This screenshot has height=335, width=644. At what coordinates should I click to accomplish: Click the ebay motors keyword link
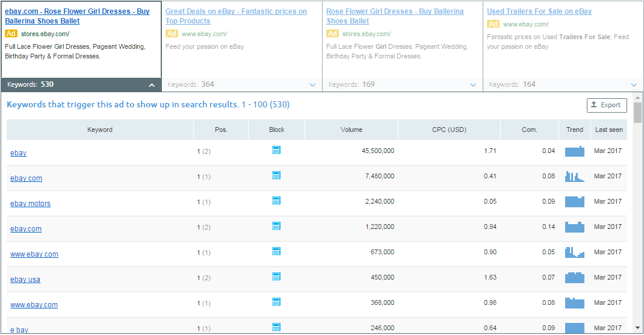click(30, 204)
